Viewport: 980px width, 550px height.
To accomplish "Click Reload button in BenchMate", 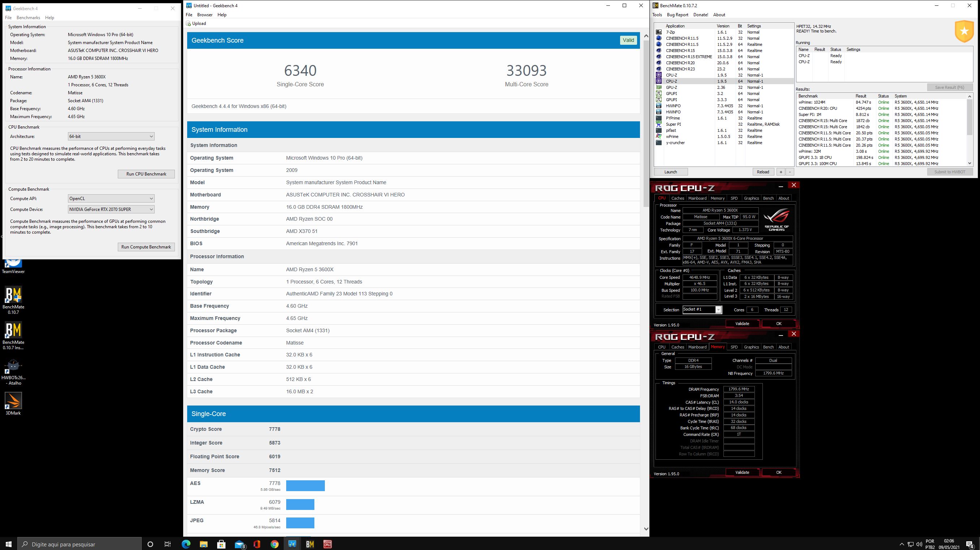I will pos(763,172).
